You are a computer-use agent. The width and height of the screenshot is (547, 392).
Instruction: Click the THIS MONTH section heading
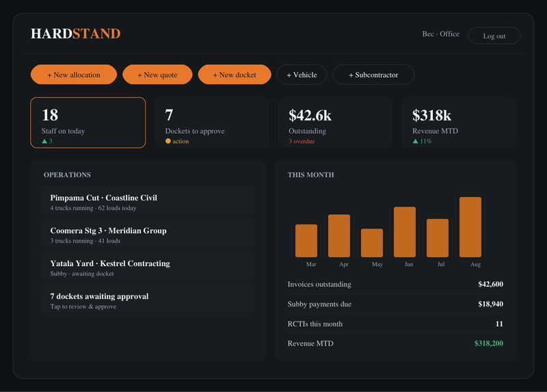pyautogui.click(x=310, y=174)
